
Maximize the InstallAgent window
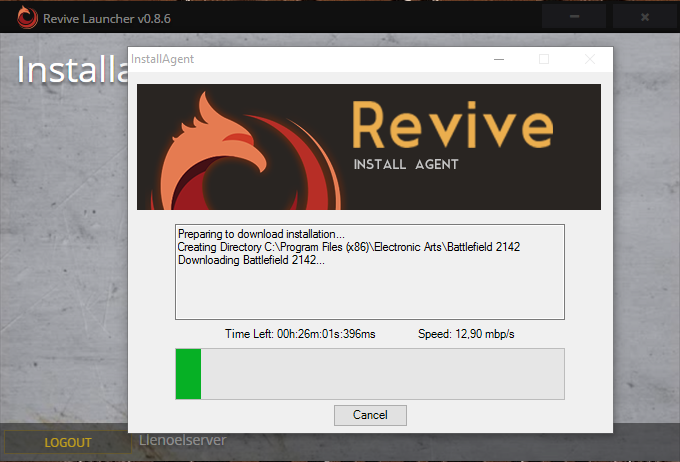tap(544, 59)
